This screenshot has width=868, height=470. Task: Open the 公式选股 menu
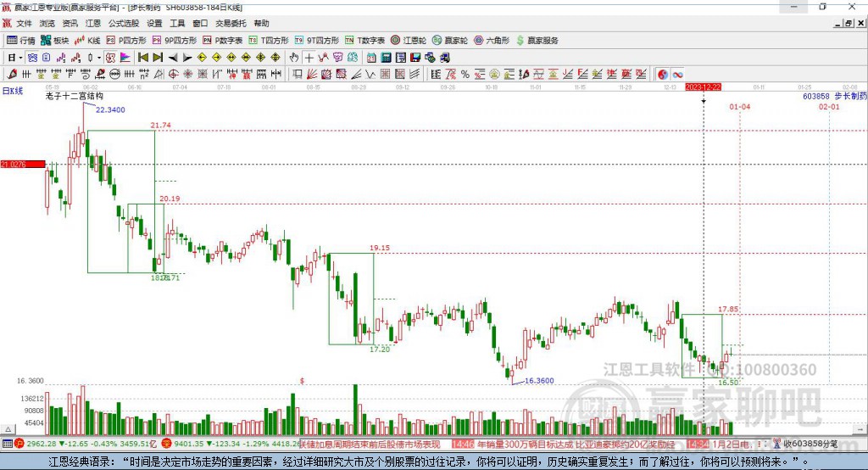pyautogui.click(x=124, y=23)
